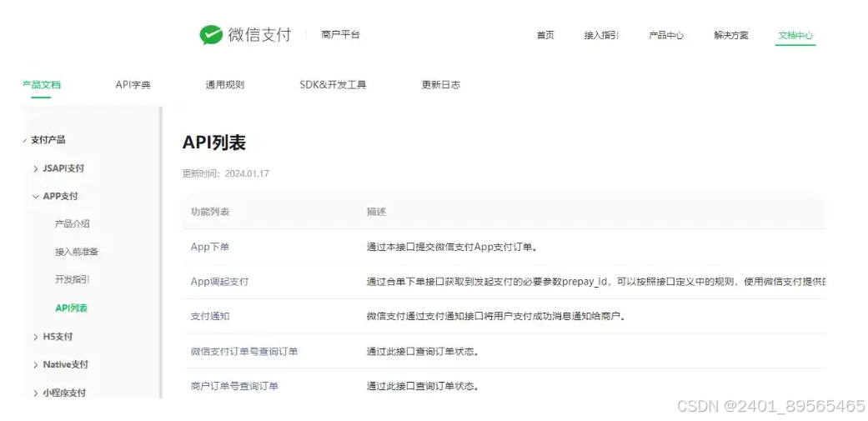Switch to the SDK&开发工具 tab

[x=333, y=85]
